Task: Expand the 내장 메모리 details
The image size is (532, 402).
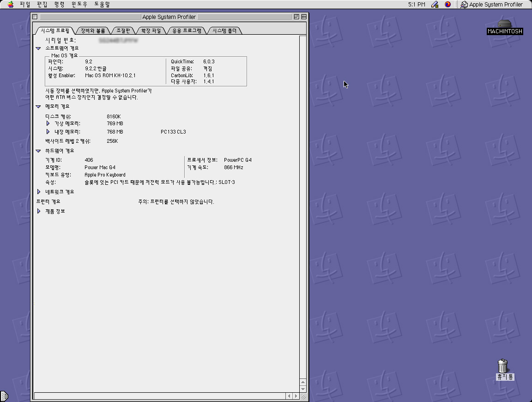Action: [x=48, y=132]
